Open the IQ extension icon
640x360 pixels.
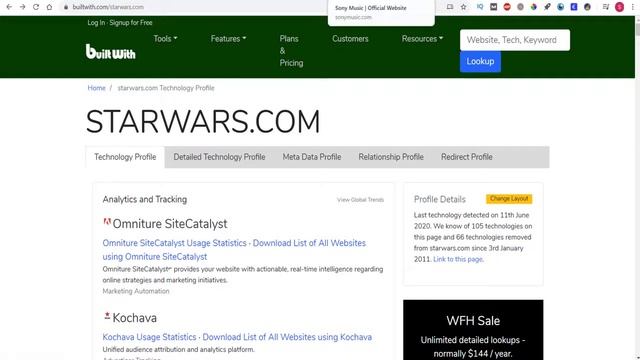click(x=480, y=7)
